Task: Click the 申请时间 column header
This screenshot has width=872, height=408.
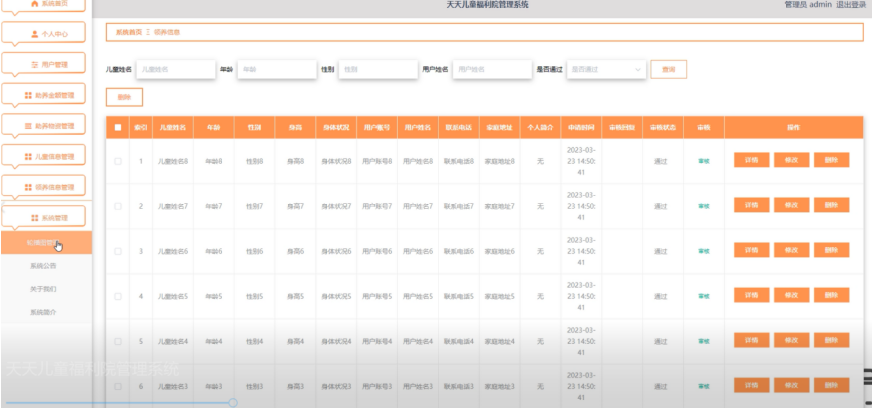Action: 581,127
